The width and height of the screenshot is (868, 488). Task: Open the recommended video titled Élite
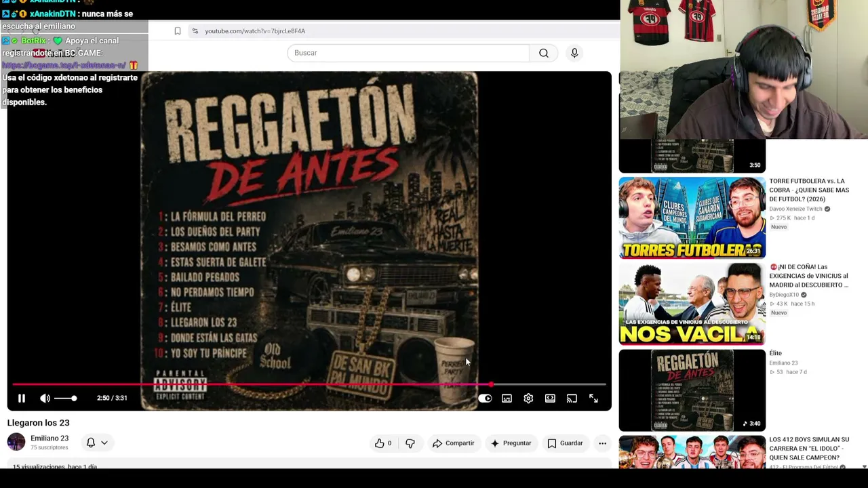775,353
